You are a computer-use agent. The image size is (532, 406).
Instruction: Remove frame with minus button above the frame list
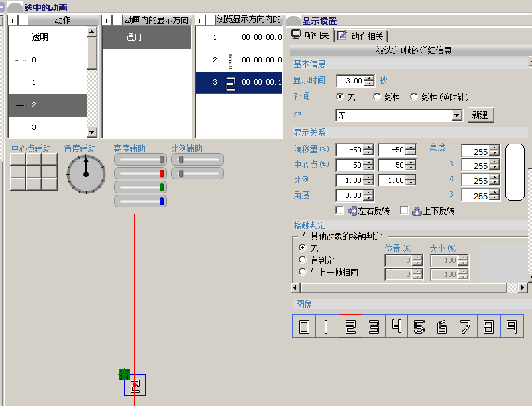(x=211, y=21)
